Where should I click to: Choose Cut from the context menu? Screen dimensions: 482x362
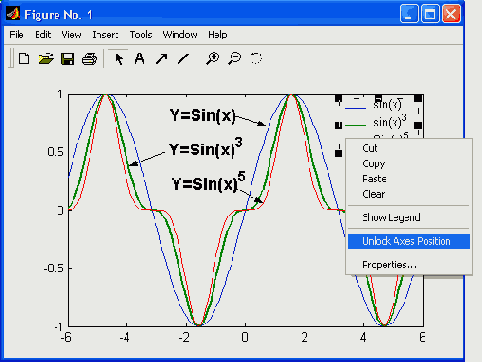pyautogui.click(x=409, y=148)
